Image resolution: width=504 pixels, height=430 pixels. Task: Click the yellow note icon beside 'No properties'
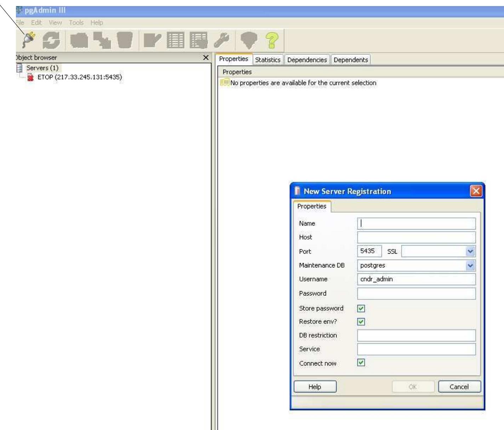(x=225, y=83)
